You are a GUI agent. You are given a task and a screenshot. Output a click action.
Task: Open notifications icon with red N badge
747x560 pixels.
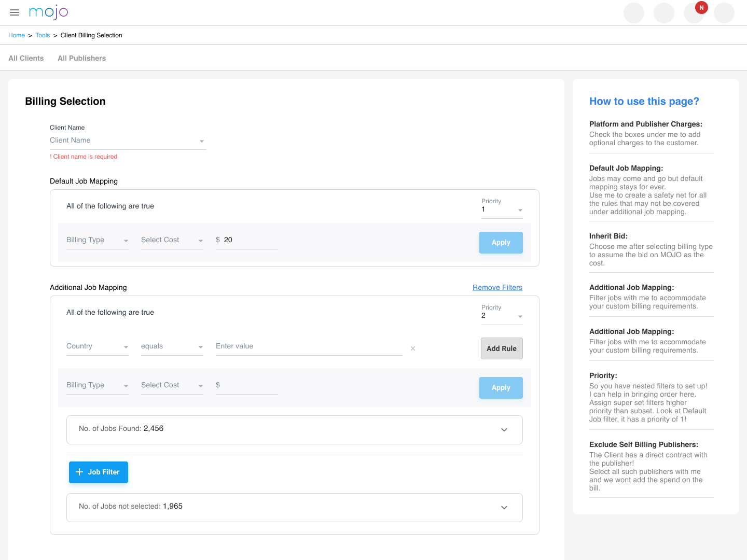tap(694, 12)
